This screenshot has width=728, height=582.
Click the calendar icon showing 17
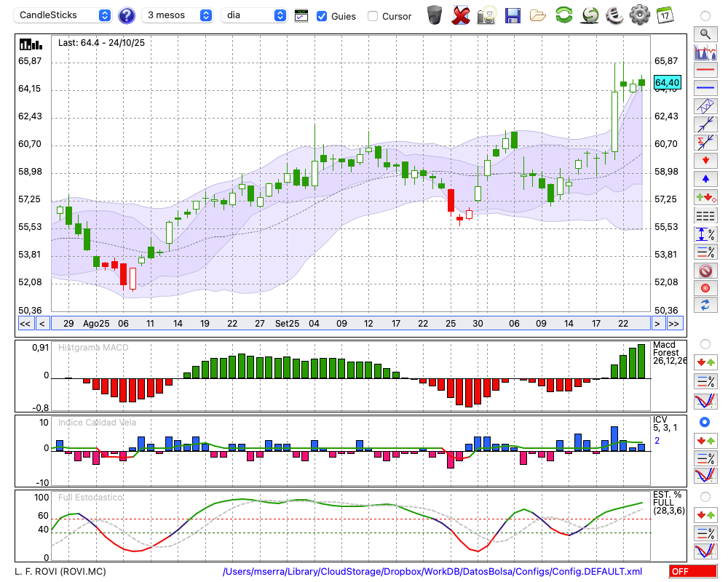665,15
